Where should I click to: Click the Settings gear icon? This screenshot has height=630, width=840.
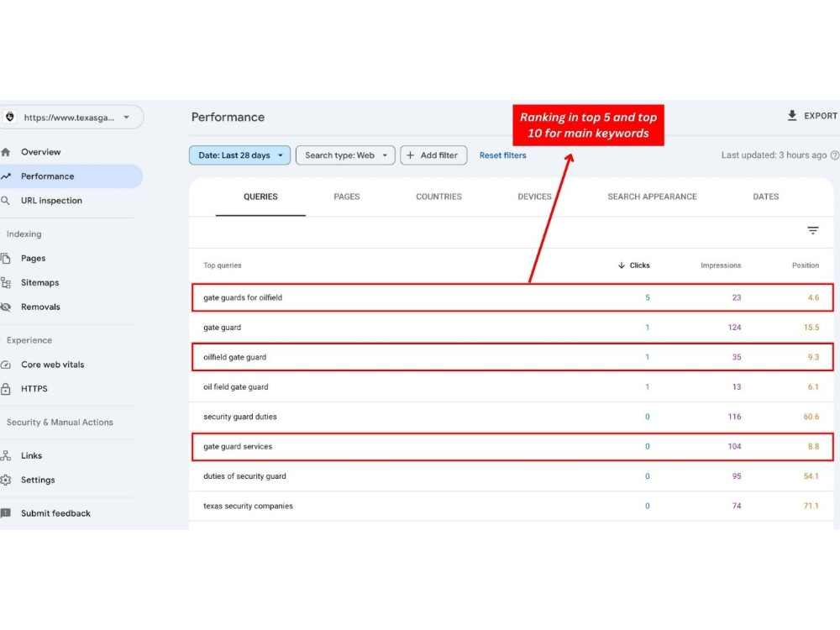pyautogui.click(x=6, y=480)
